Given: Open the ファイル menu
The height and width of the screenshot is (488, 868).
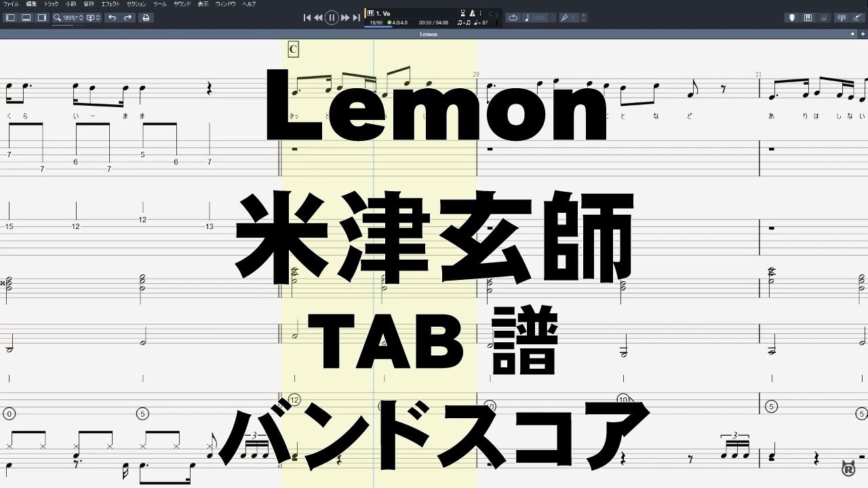Looking at the screenshot, I should pyautogui.click(x=12, y=4).
